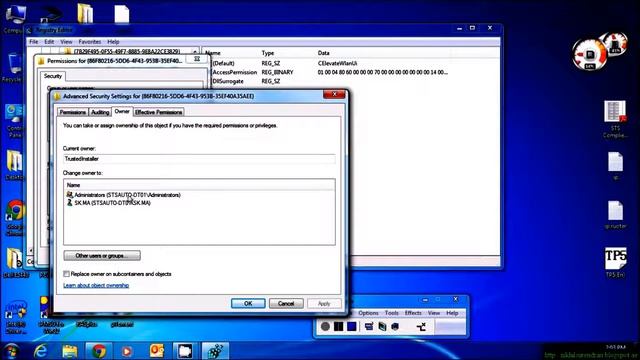
Task: Click the CPU meter desktop gadget
Action: point(589,54)
